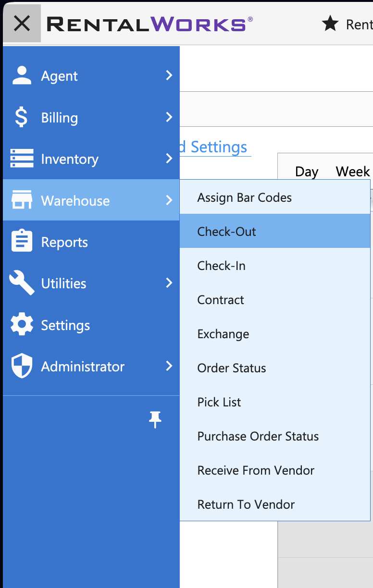
Task: Expand the Utilities submenu chevron
Action: tap(169, 283)
